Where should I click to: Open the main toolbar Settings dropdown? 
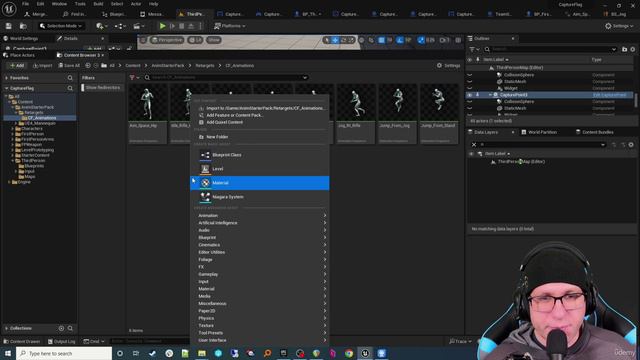coord(619,26)
